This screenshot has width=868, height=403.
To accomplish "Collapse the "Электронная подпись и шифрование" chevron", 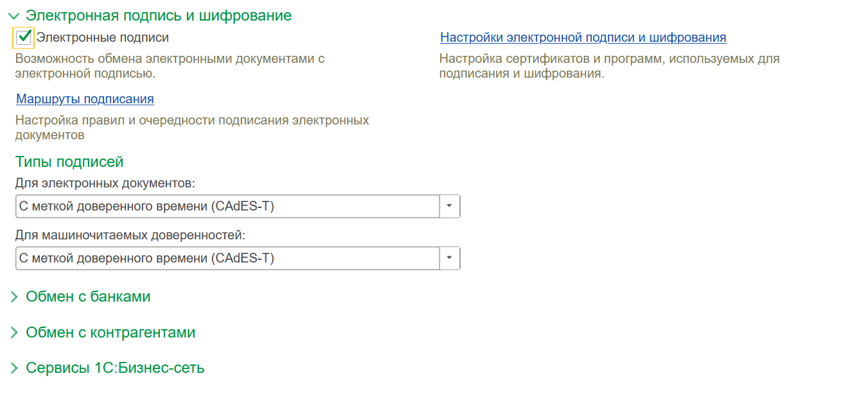I will [x=14, y=16].
